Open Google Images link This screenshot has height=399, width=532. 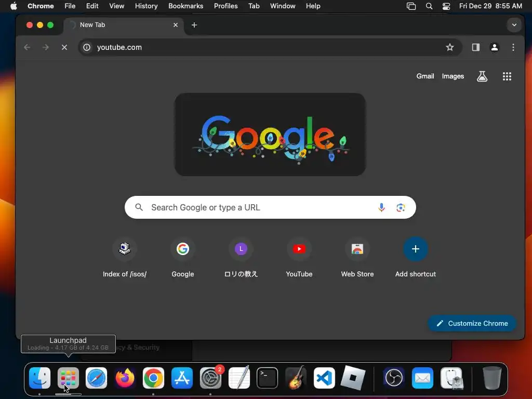click(453, 76)
